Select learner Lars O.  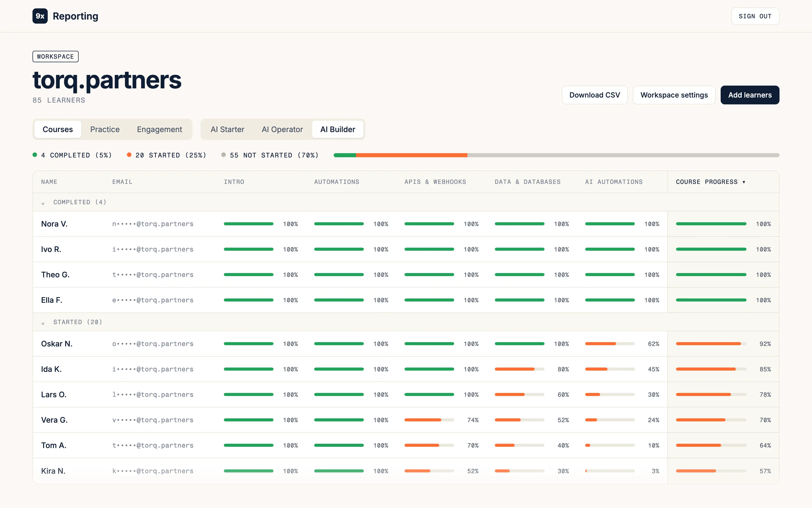[x=54, y=394]
